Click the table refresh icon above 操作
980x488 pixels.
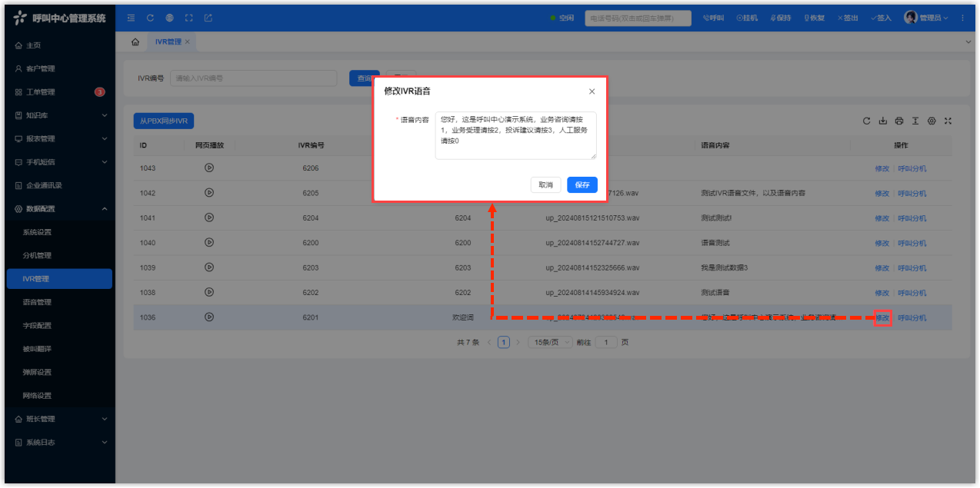pyautogui.click(x=867, y=121)
